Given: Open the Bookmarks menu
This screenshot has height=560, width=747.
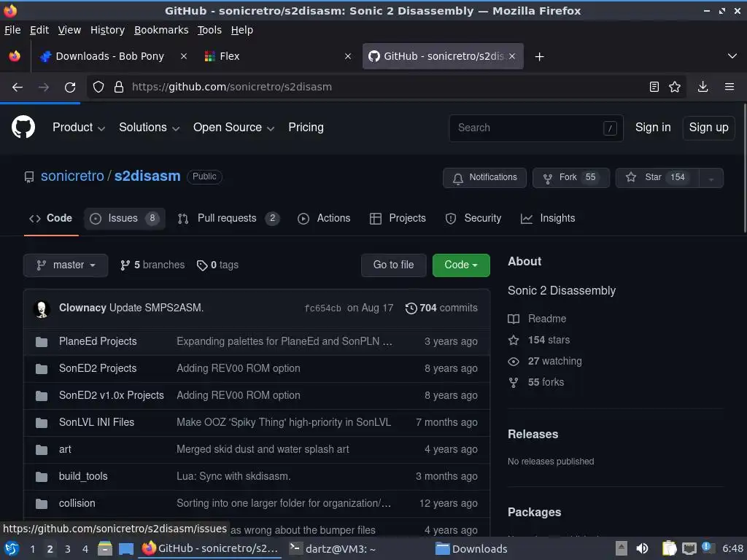Looking at the screenshot, I should click(x=161, y=30).
